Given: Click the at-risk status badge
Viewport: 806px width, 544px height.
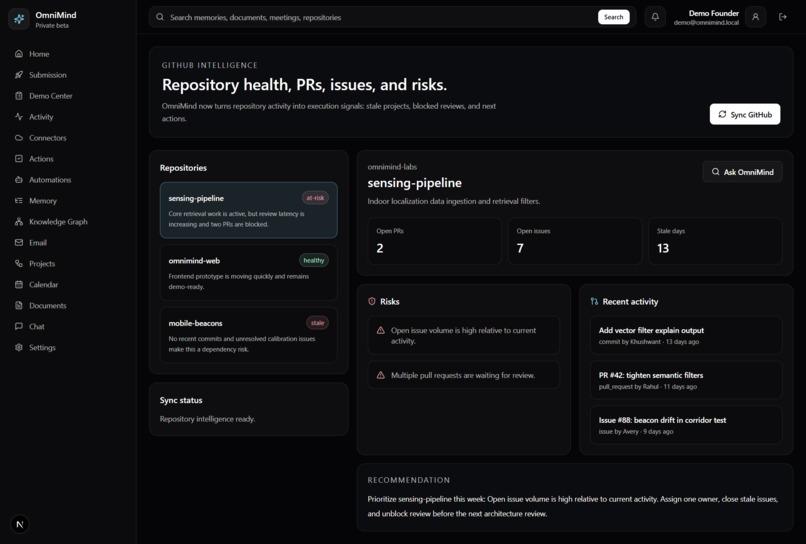Looking at the screenshot, I should pyautogui.click(x=315, y=197).
